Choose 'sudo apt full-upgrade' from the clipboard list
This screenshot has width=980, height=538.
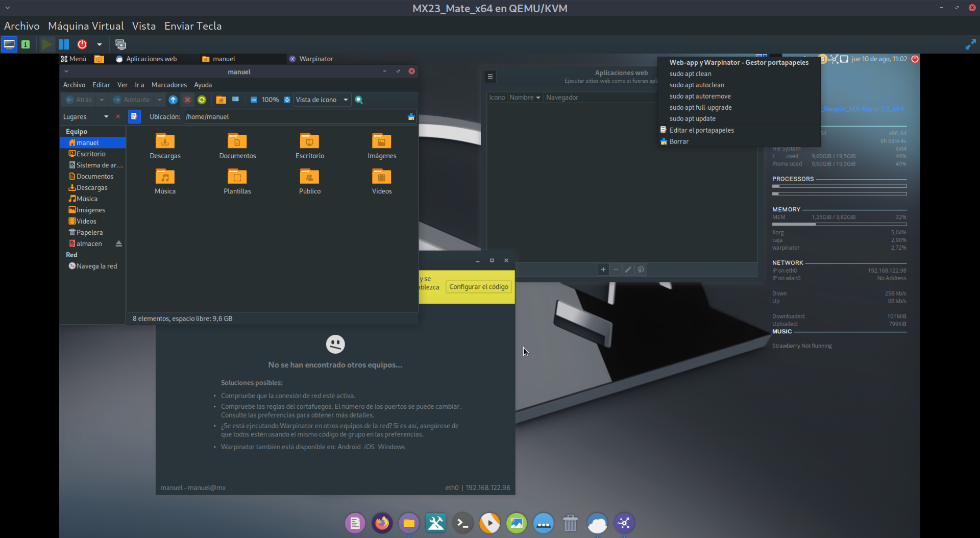pos(739,107)
